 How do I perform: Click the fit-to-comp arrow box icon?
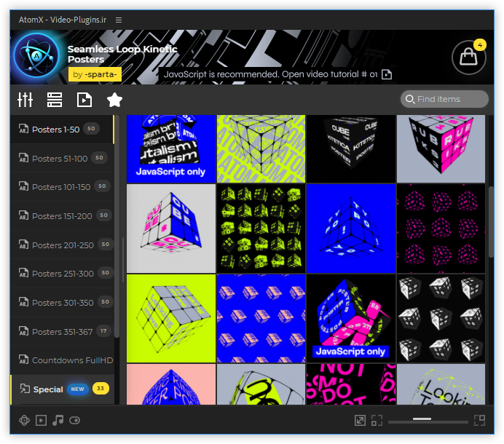tap(360, 420)
